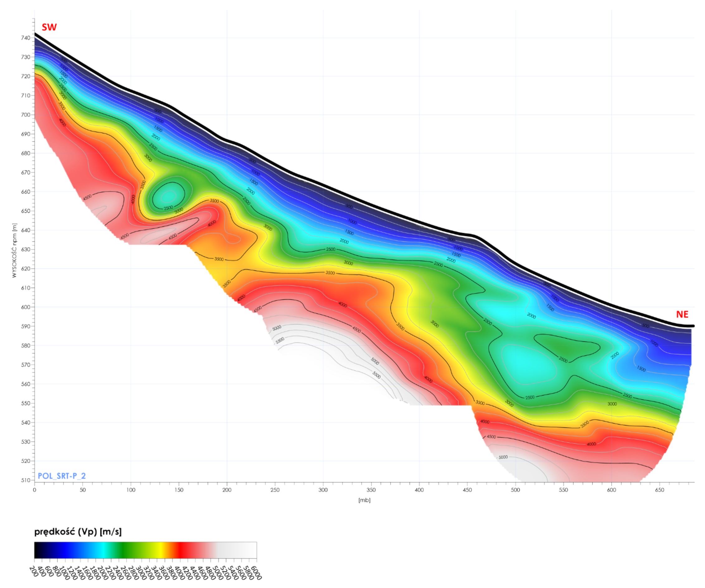Click the 650 distance tick on x-axis

(x=660, y=490)
